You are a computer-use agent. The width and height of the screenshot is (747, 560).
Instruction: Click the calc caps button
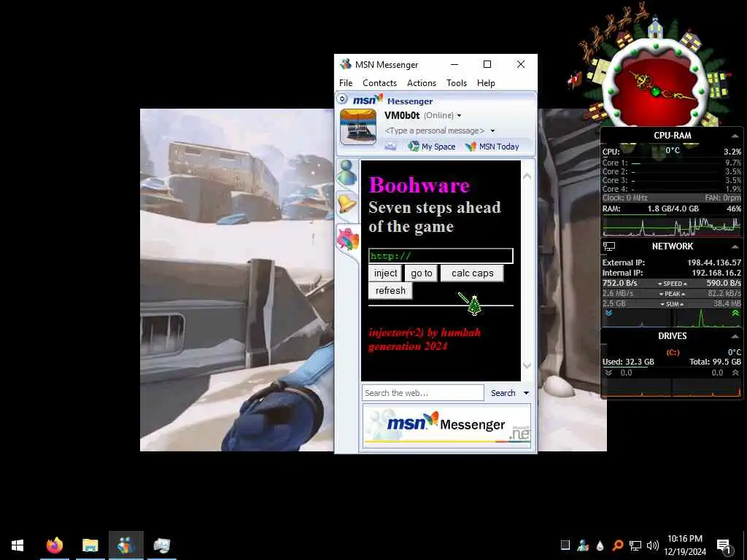click(472, 273)
